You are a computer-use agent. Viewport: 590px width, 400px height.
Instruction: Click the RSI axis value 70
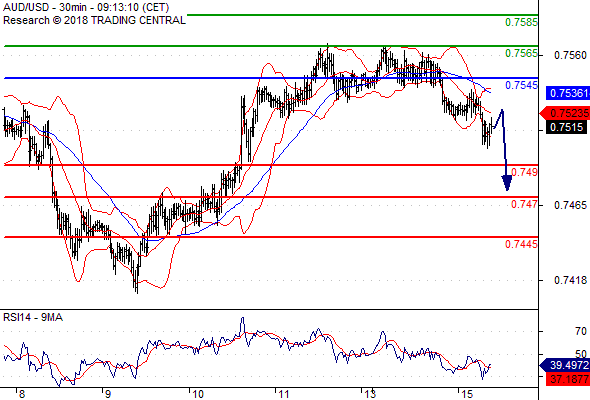[x=581, y=332]
